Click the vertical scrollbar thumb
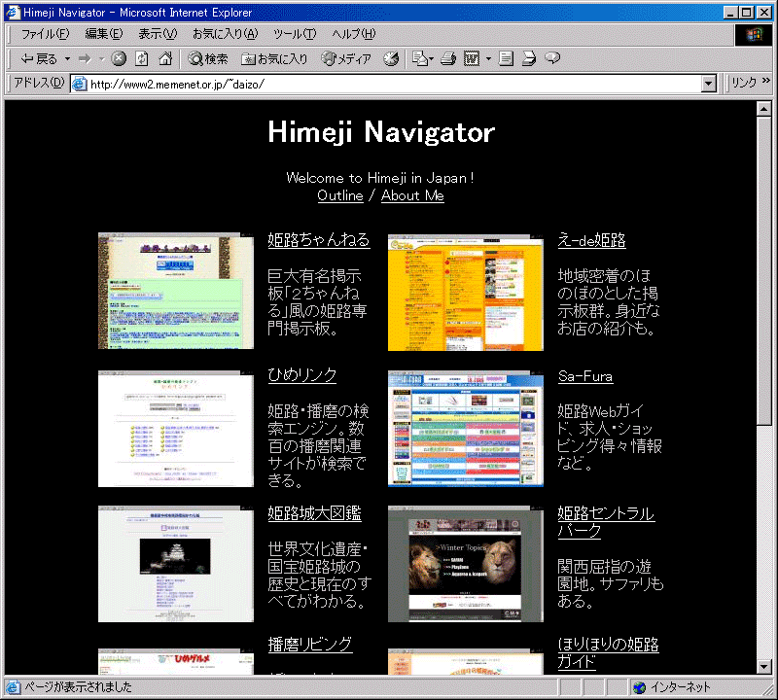The image size is (778, 700). pyautogui.click(x=763, y=271)
